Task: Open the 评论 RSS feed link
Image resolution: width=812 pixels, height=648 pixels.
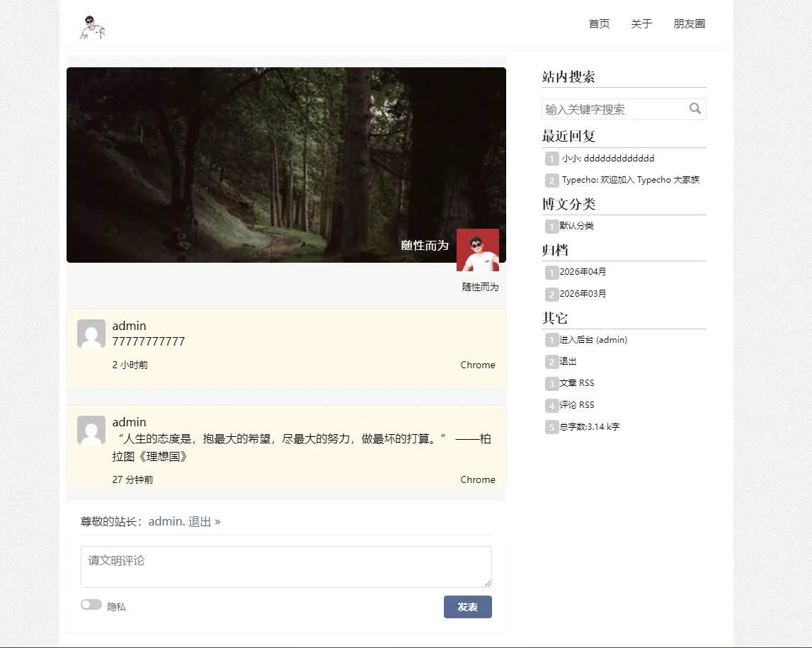Action: [x=577, y=405]
